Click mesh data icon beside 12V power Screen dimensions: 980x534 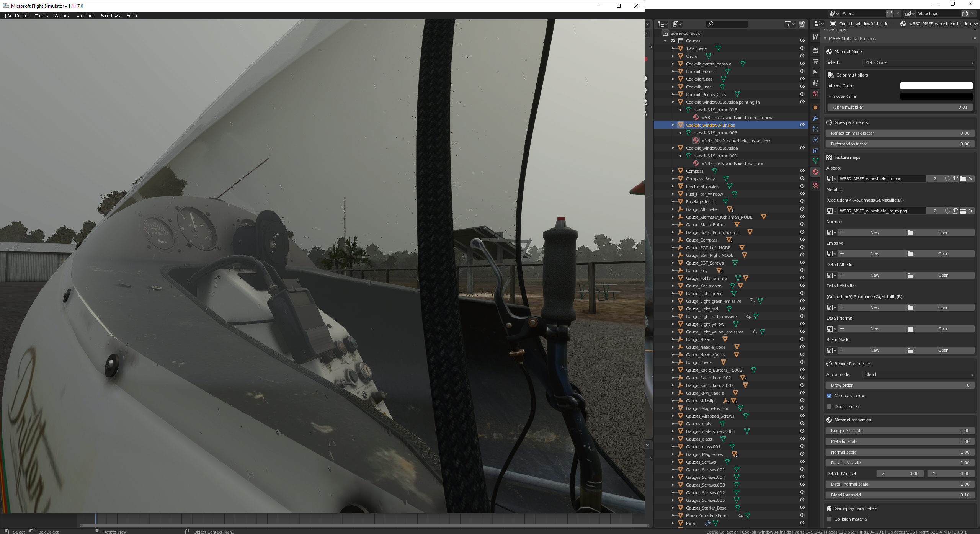719,49
